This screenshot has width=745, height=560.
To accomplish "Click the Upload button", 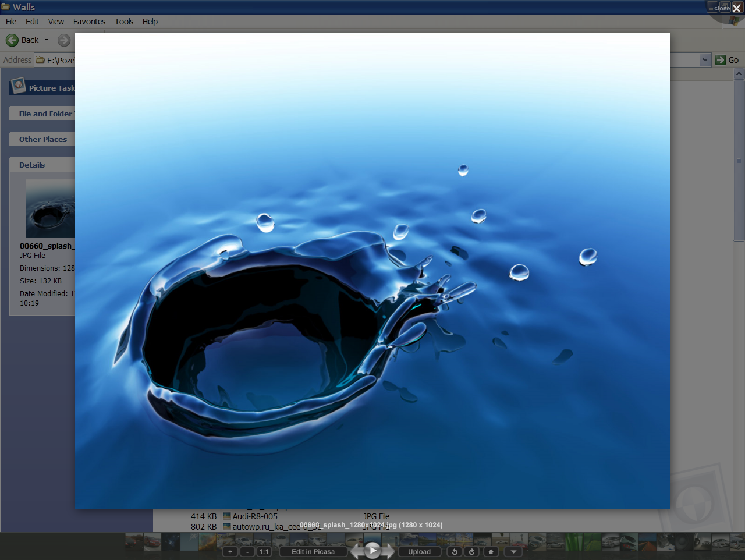I will pos(419,551).
